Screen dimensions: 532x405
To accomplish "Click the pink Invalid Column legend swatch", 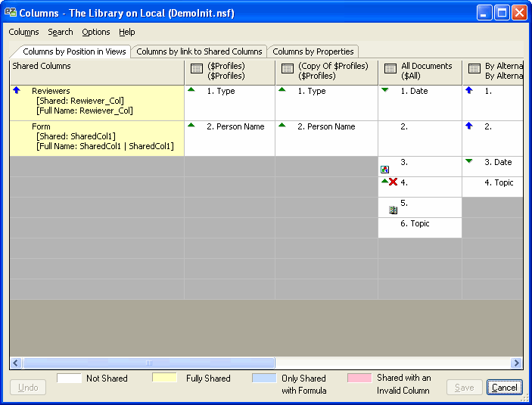I will point(359,378).
